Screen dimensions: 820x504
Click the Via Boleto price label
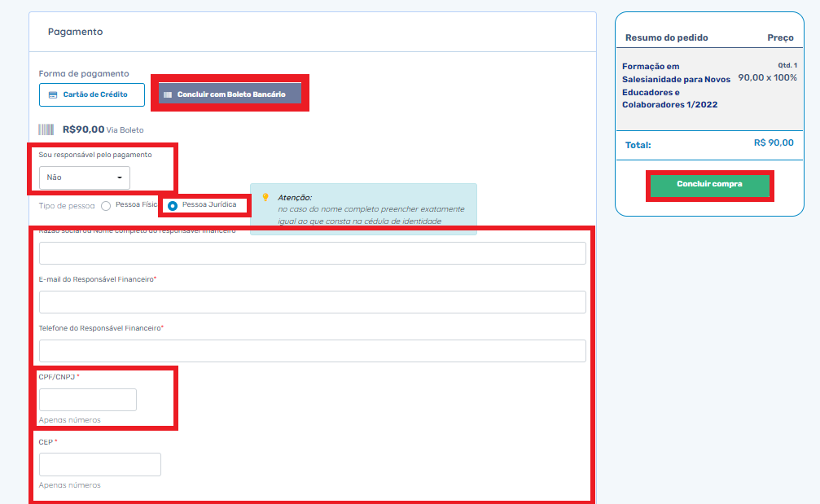(125, 129)
